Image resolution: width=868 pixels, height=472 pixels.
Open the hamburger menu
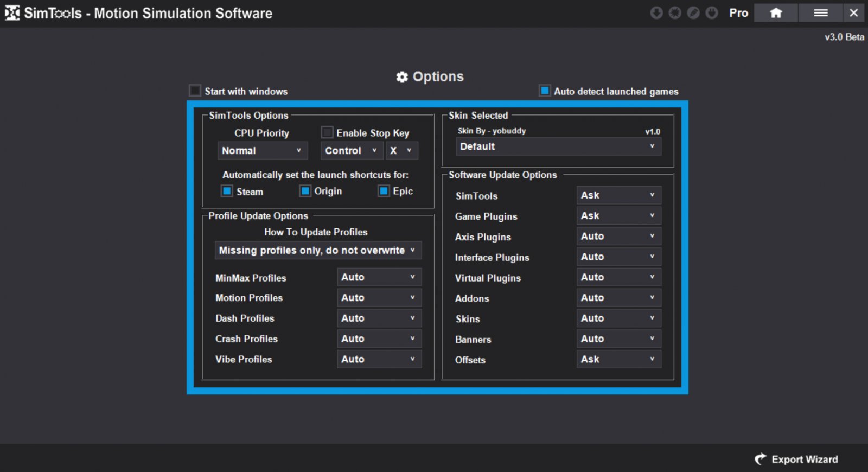pos(820,12)
